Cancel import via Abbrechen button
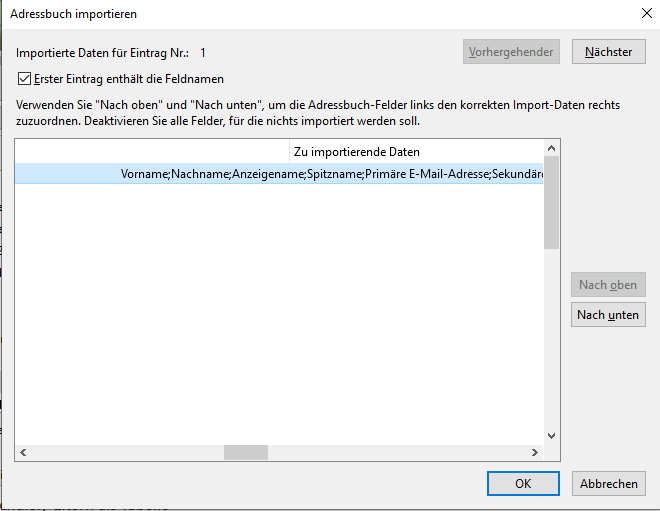 click(x=608, y=483)
